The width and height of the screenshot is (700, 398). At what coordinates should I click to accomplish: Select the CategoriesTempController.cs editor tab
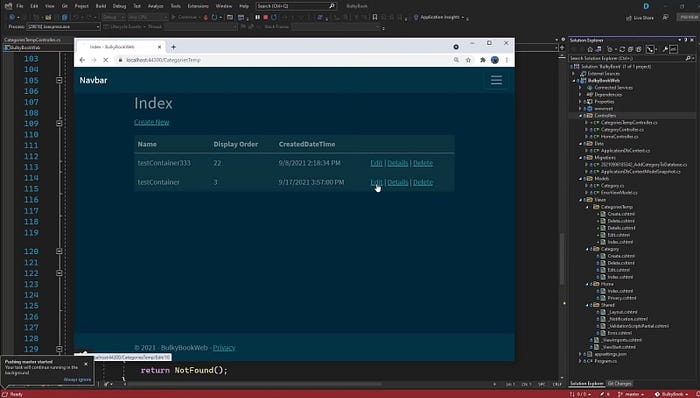[x=33, y=40]
